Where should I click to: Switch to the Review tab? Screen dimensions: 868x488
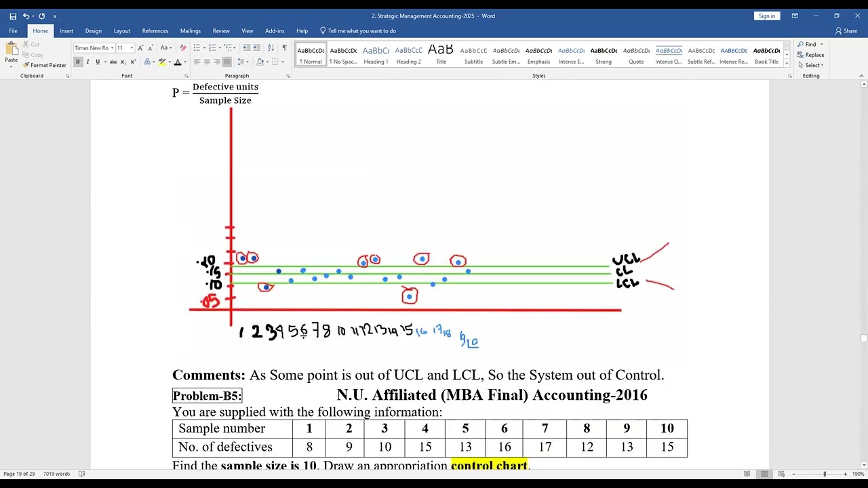(x=221, y=30)
